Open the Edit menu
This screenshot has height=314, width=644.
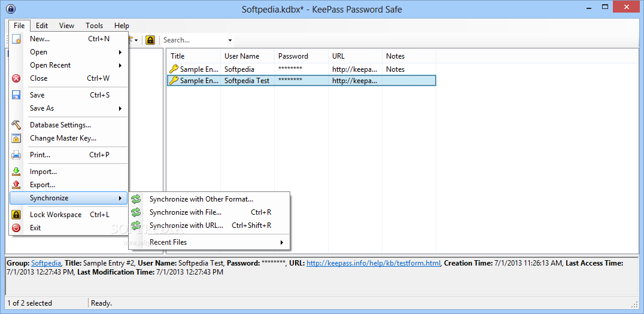click(x=42, y=26)
